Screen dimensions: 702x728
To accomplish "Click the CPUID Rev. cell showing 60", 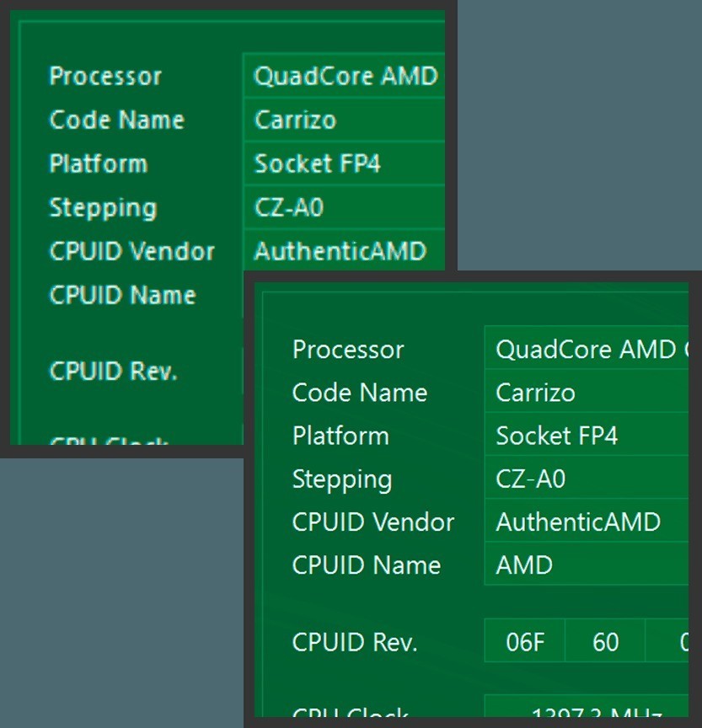I will point(605,643).
